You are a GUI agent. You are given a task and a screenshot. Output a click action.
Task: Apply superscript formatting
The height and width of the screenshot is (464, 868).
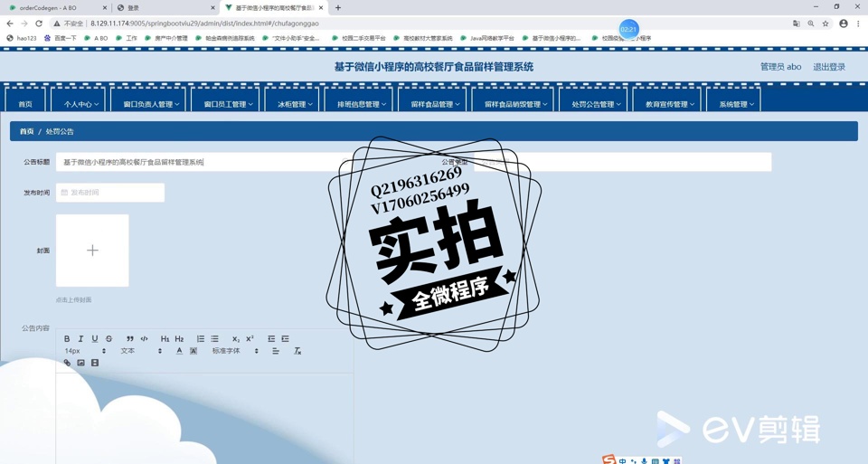pos(250,339)
